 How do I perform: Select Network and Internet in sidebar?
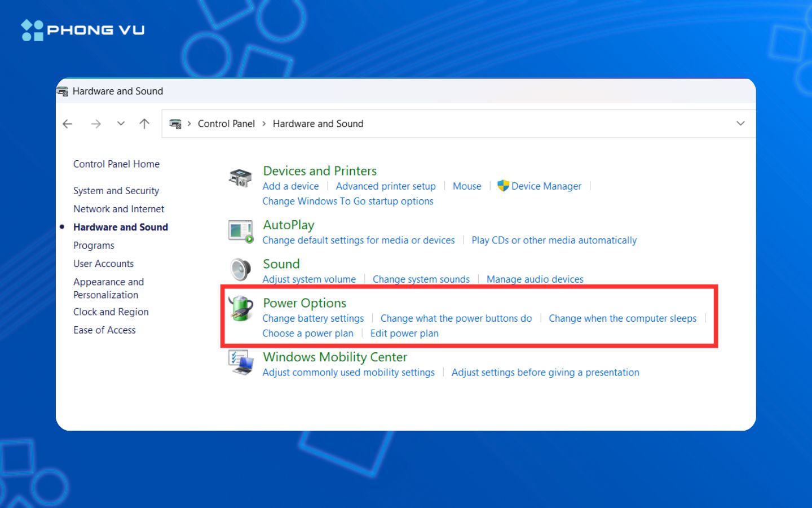(x=118, y=209)
